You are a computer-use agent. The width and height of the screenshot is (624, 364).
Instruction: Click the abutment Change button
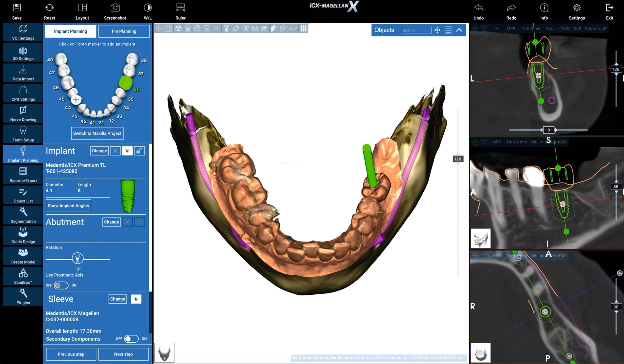[x=111, y=222]
